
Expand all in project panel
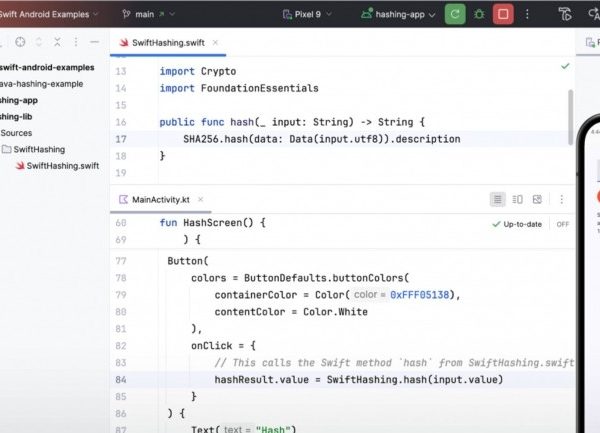(x=39, y=42)
